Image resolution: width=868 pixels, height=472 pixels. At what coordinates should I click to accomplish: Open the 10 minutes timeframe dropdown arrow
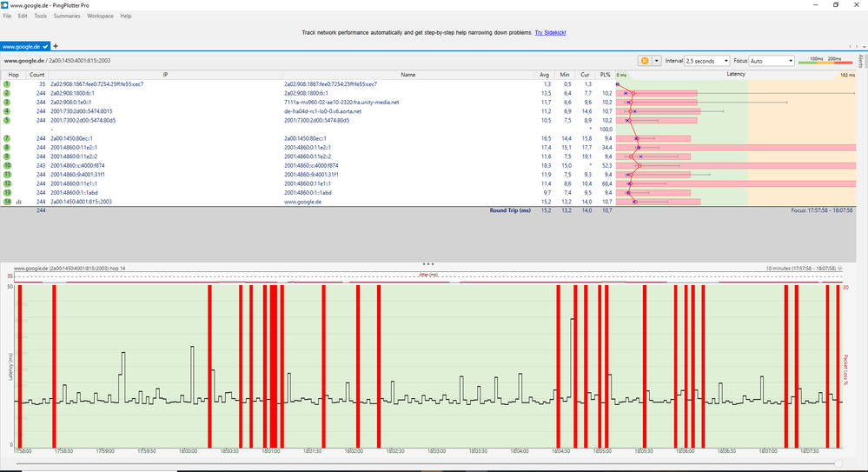click(x=840, y=269)
